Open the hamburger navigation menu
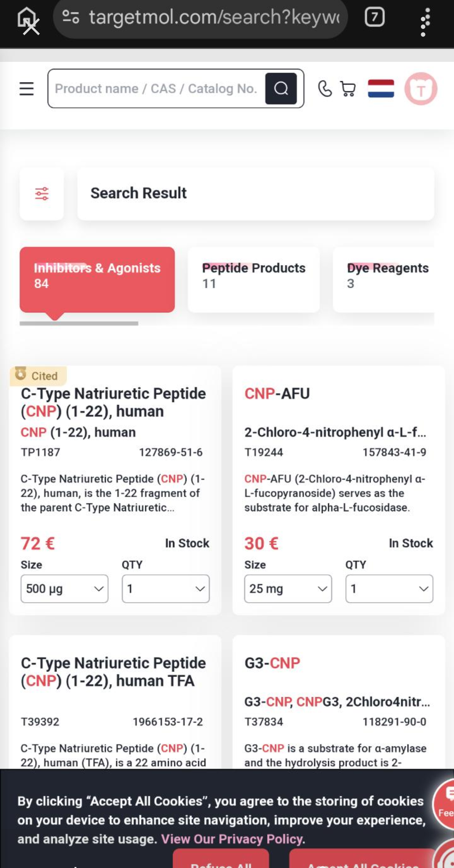Image resolution: width=454 pixels, height=868 pixels. (x=26, y=89)
